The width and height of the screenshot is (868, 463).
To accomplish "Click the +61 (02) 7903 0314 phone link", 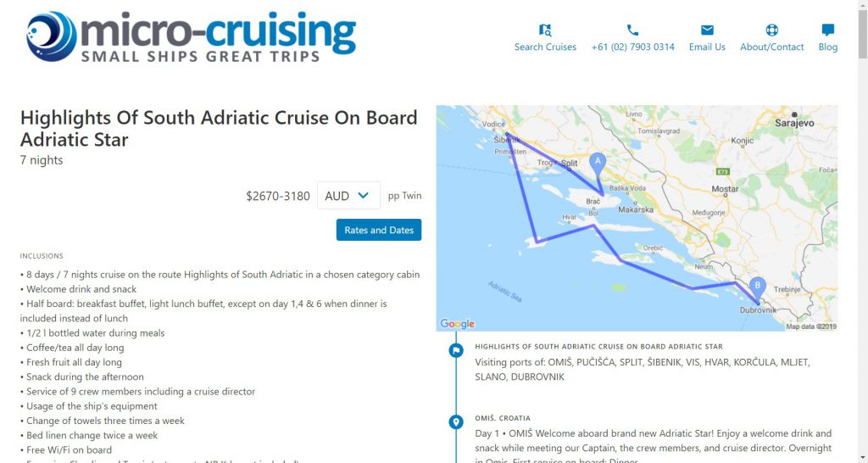I will pyautogui.click(x=632, y=47).
